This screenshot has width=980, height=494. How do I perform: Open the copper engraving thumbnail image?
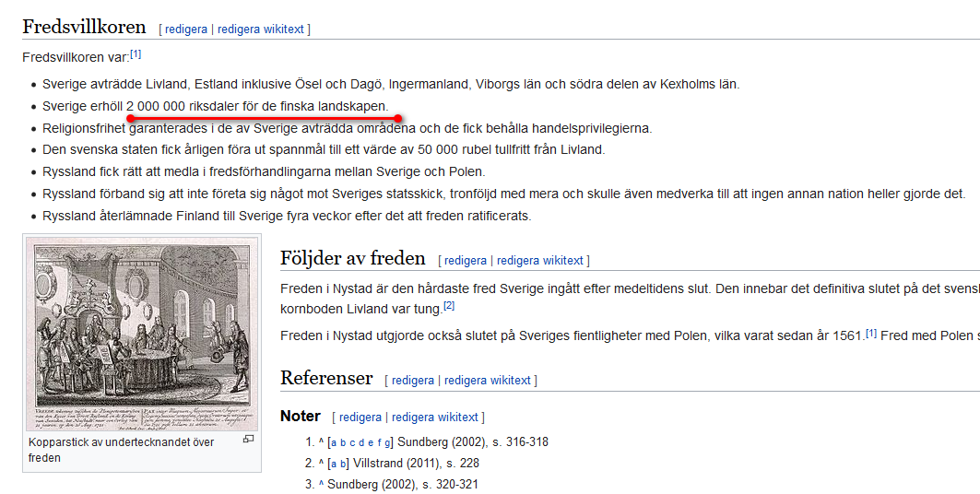tap(141, 334)
